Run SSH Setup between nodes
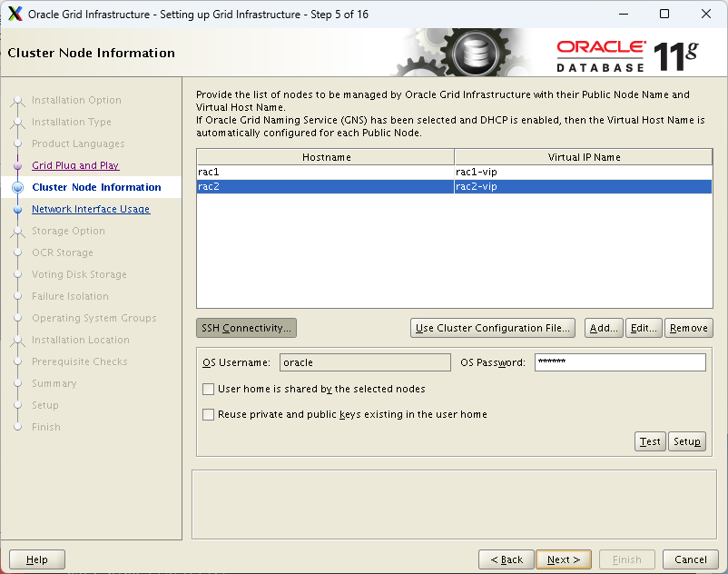This screenshot has height=574, width=728. (x=687, y=441)
